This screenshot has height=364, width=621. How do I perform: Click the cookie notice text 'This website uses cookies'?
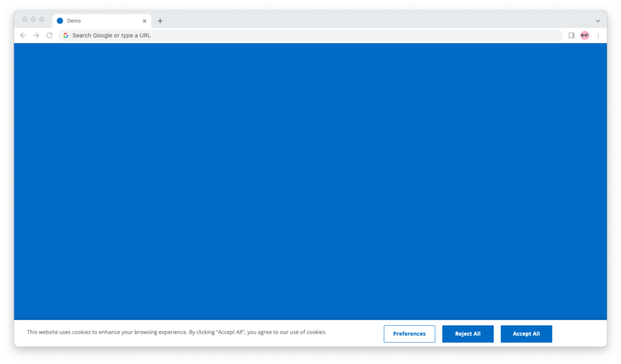61,332
